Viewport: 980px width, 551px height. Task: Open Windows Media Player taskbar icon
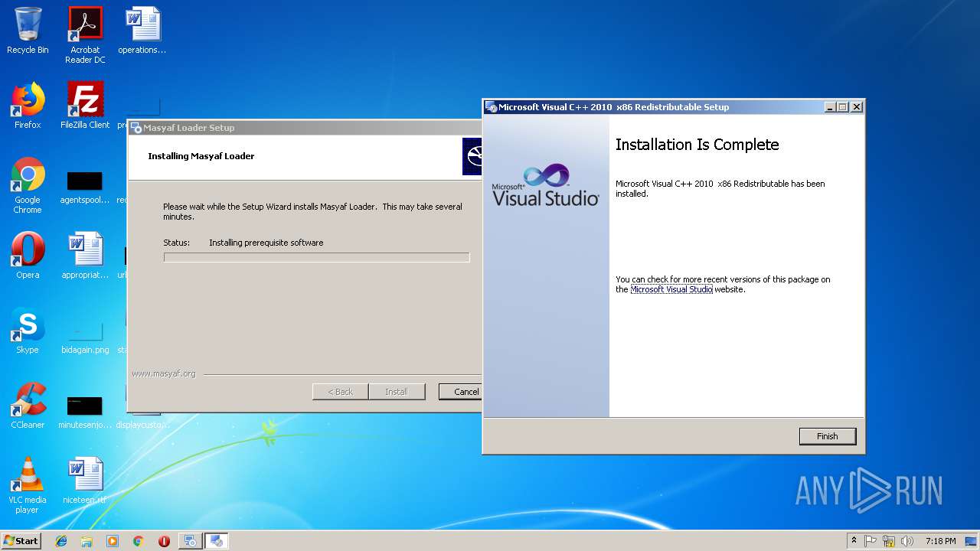coord(113,541)
